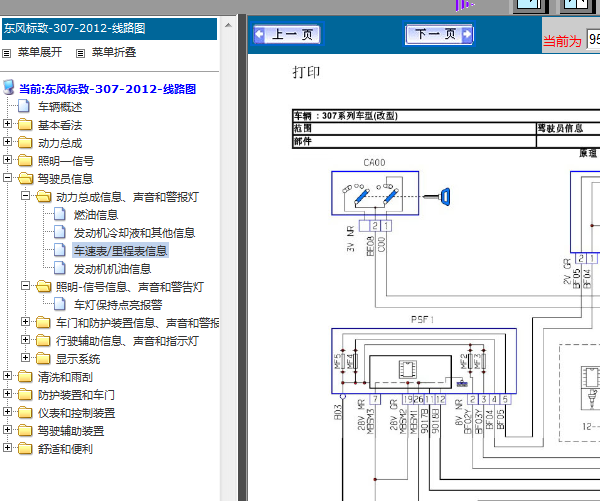Click the document icon next to 发动机冷却液和其他信息

coord(60,232)
